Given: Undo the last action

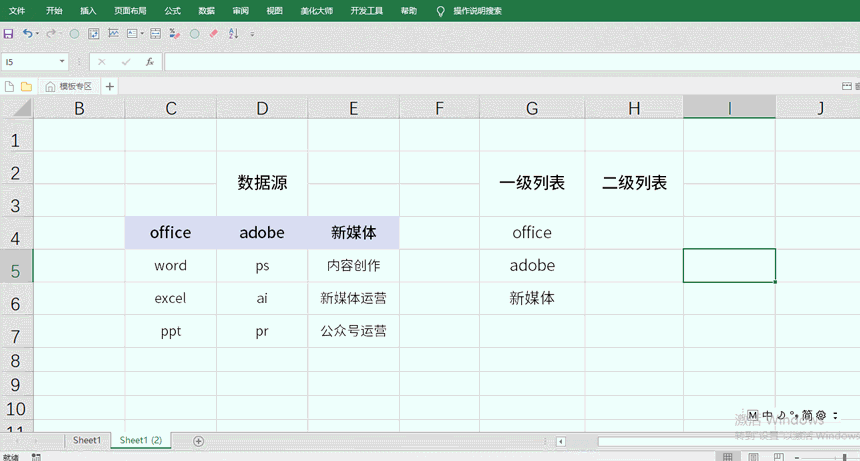Looking at the screenshot, I should [x=27, y=34].
